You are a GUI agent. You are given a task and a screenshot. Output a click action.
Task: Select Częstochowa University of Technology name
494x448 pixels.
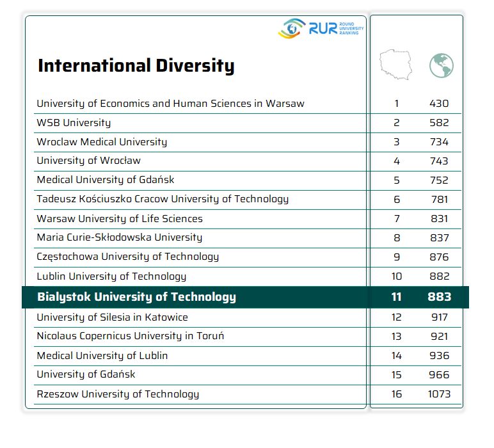[x=127, y=257]
